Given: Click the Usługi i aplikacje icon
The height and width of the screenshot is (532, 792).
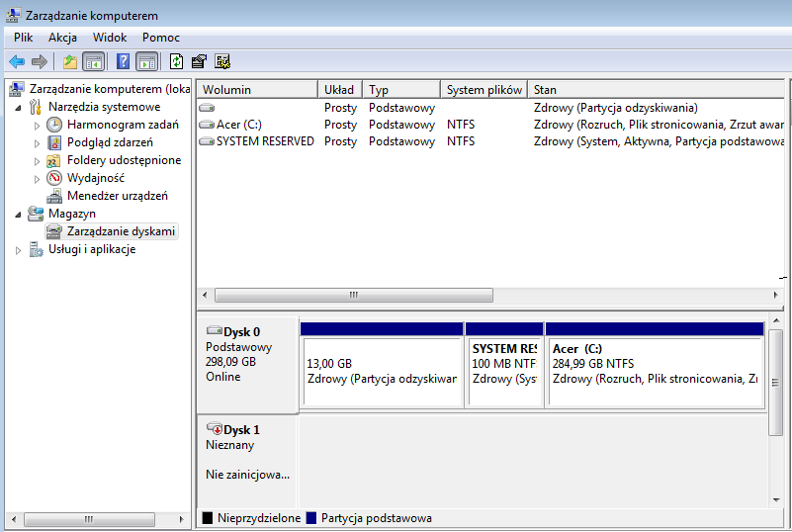Looking at the screenshot, I should (36, 249).
